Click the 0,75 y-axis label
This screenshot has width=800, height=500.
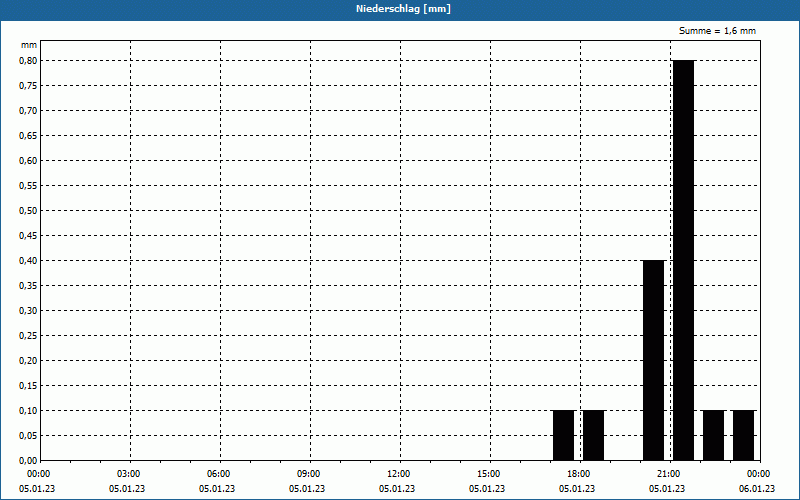[28, 86]
